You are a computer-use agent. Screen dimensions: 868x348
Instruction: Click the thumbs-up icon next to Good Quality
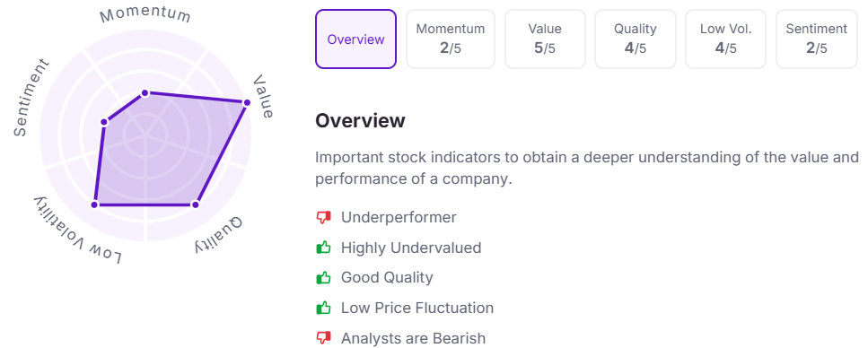[x=323, y=277]
